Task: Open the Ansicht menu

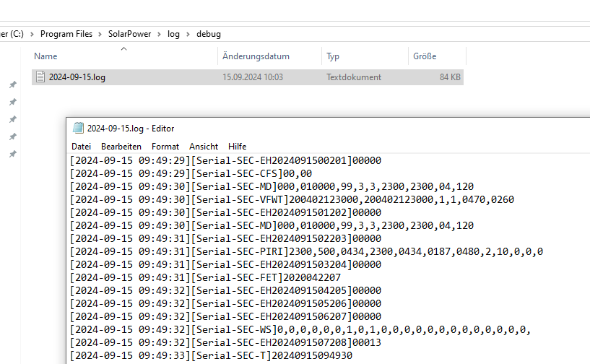Action: click(x=204, y=147)
